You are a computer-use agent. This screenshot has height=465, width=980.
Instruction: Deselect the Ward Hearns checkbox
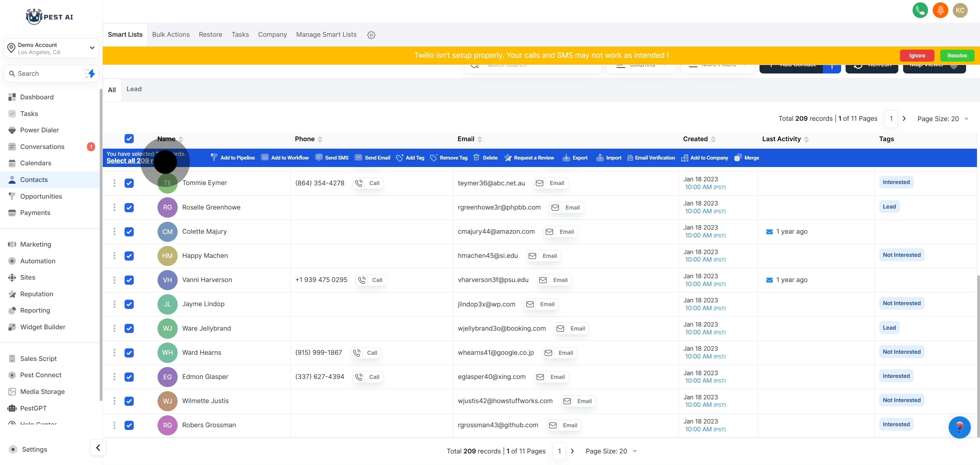click(129, 352)
